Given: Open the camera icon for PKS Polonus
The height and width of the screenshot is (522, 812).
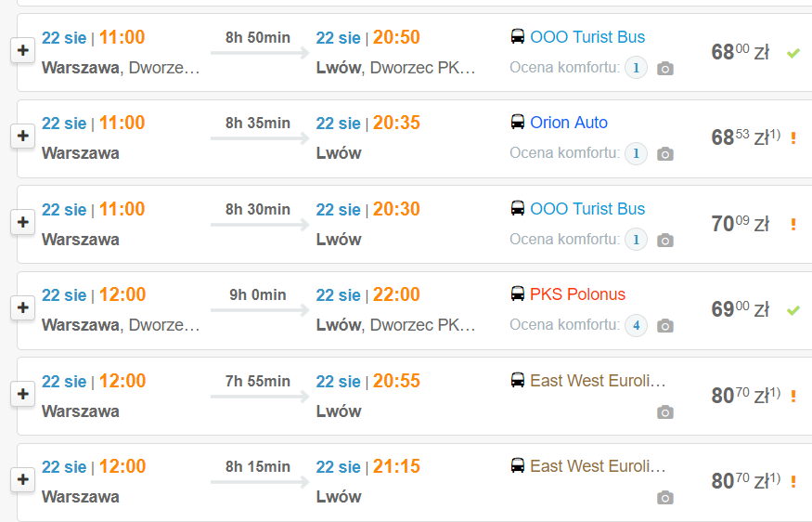Looking at the screenshot, I should coord(664,326).
